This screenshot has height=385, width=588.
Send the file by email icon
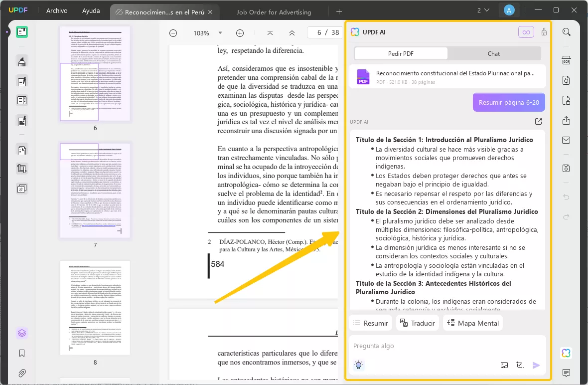(x=566, y=140)
